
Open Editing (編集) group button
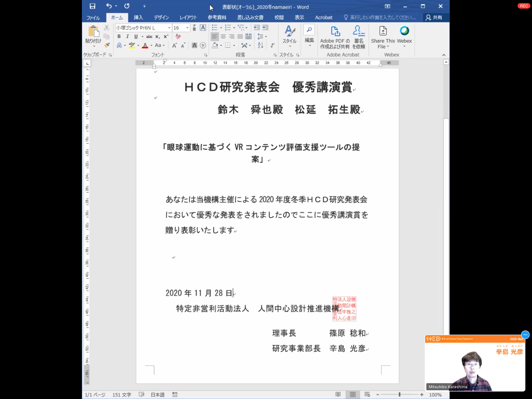pos(309,35)
